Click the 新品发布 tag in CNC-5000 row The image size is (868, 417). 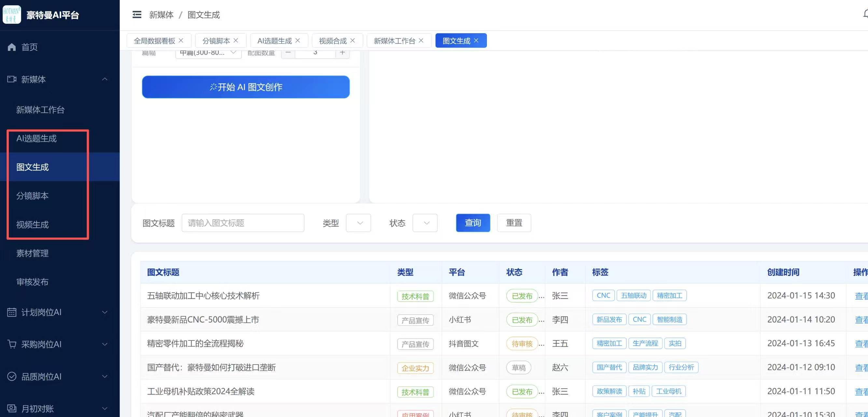coord(609,320)
